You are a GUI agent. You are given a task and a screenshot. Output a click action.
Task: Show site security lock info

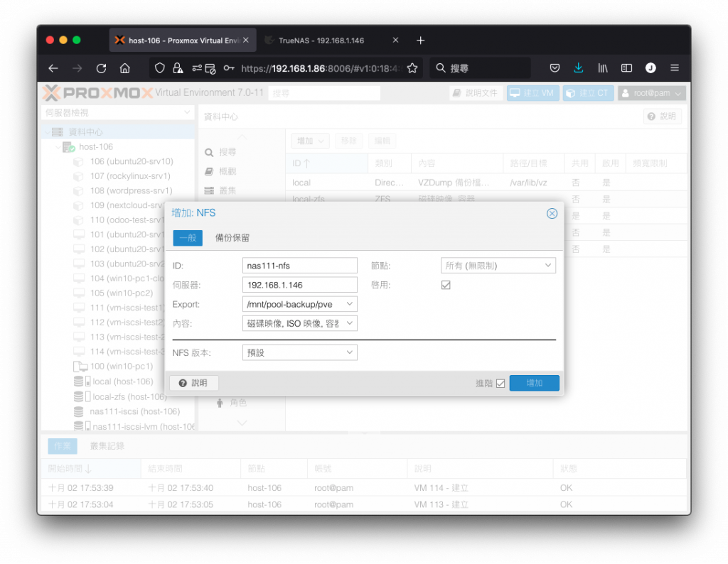(x=178, y=68)
